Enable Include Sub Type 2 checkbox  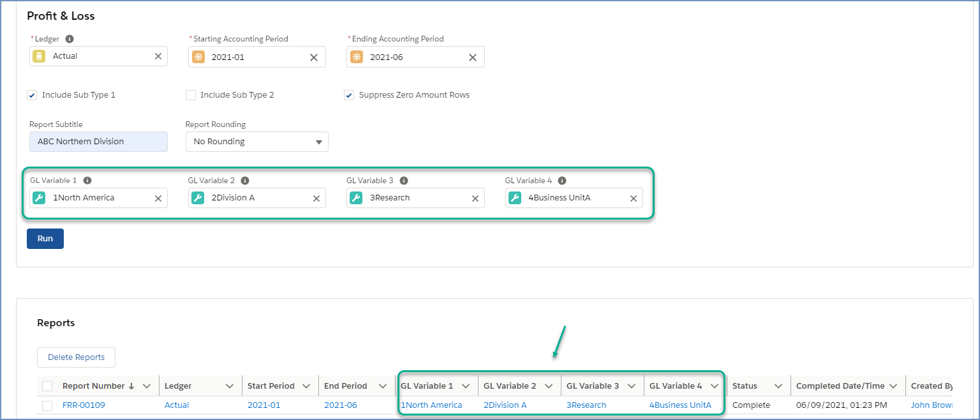(x=191, y=95)
